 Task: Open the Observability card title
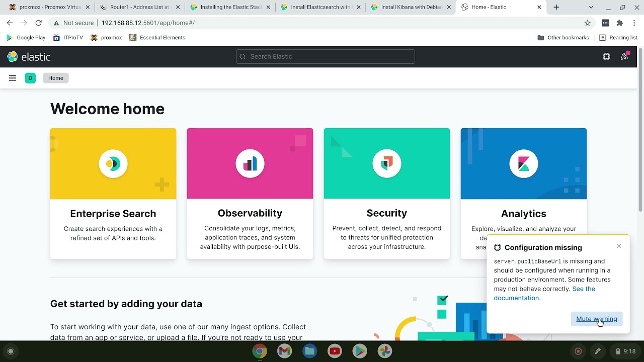click(250, 213)
